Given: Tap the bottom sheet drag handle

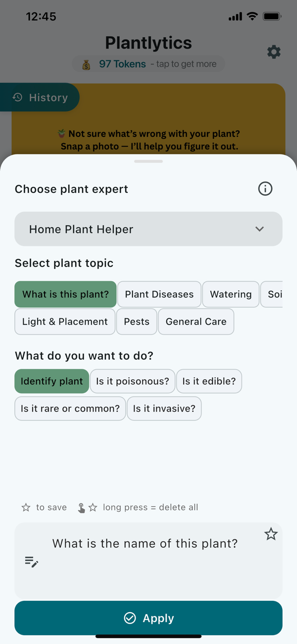Looking at the screenshot, I should (148, 161).
